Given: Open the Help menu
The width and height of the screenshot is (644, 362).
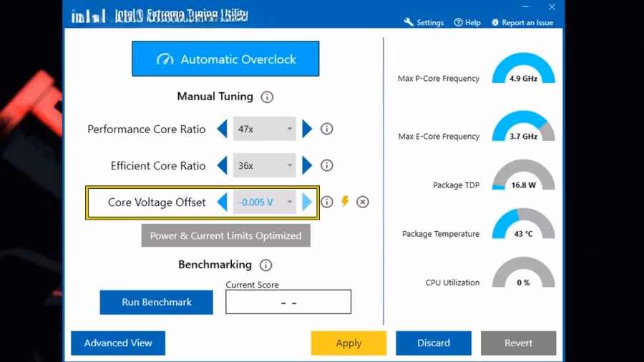Looking at the screenshot, I should click(x=467, y=23).
